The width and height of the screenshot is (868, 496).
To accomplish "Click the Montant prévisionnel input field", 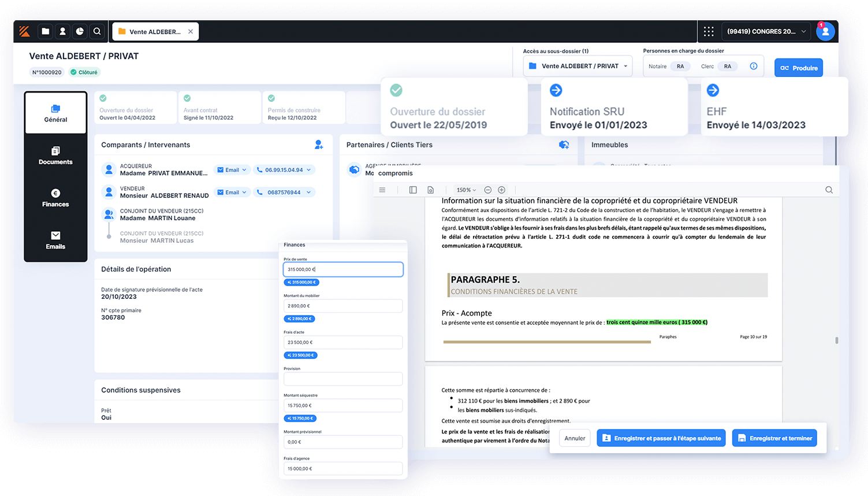I will pos(343,442).
